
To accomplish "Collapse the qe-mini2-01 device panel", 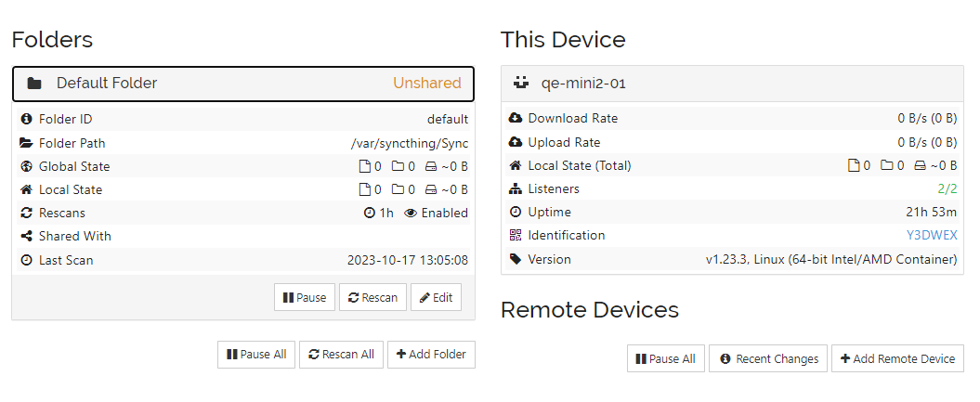I will [732, 83].
